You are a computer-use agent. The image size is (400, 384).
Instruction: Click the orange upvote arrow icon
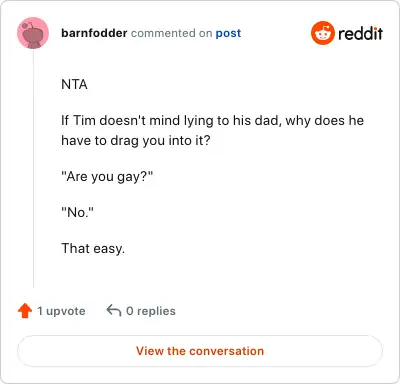click(25, 311)
